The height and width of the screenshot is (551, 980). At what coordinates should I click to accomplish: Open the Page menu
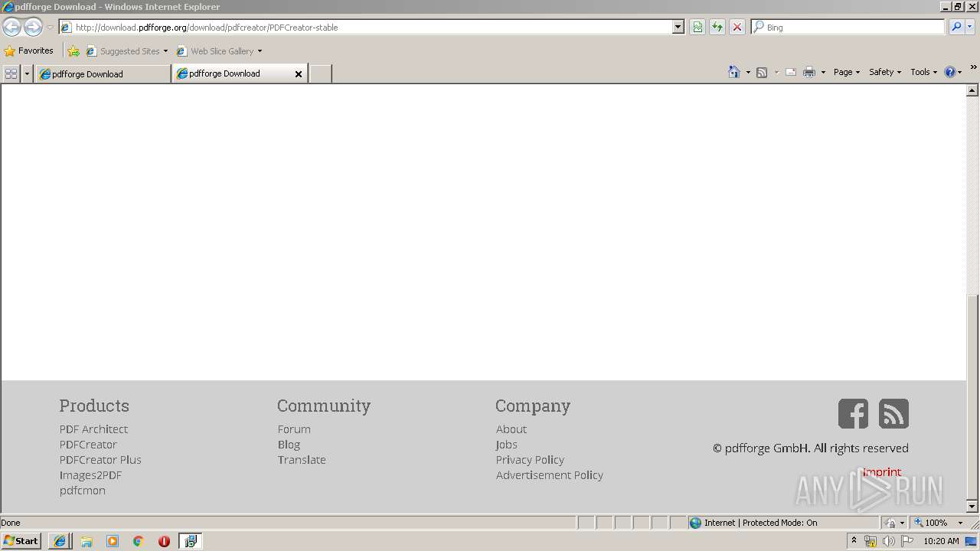pos(846,72)
